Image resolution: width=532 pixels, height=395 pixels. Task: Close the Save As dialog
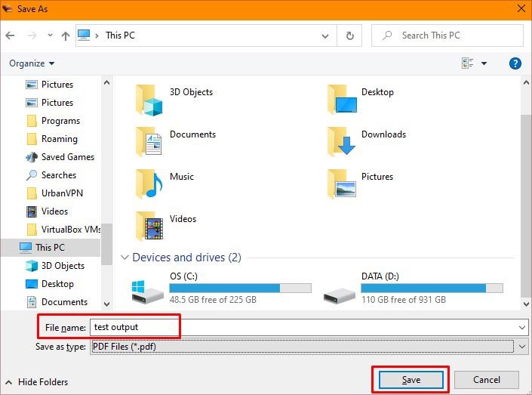521,9
